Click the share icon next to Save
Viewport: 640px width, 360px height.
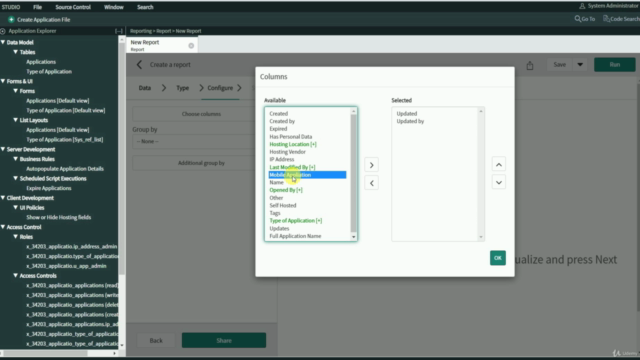click(530, 65)
